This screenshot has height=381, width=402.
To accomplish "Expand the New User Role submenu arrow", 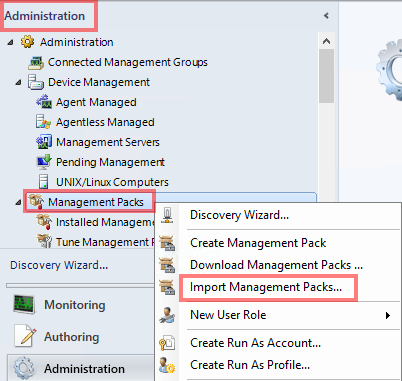I will [x=388, y=315].
